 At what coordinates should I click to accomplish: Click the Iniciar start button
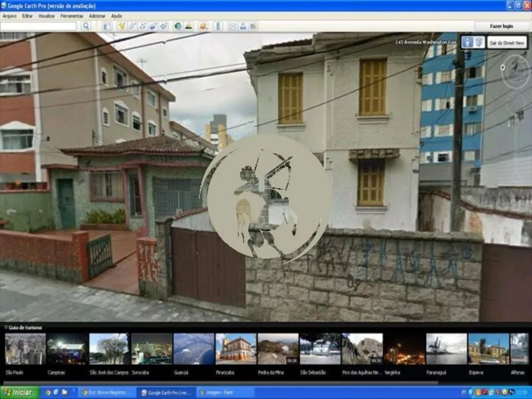[20, 393]
